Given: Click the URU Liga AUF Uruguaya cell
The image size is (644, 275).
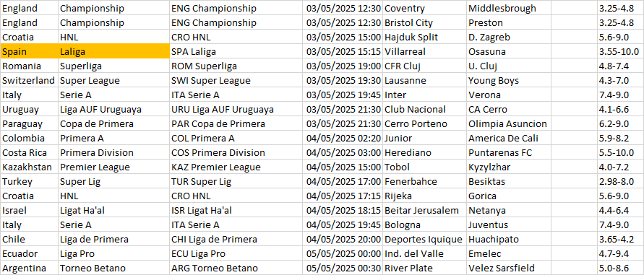Looking at the screenshot, I should (237, 109).
